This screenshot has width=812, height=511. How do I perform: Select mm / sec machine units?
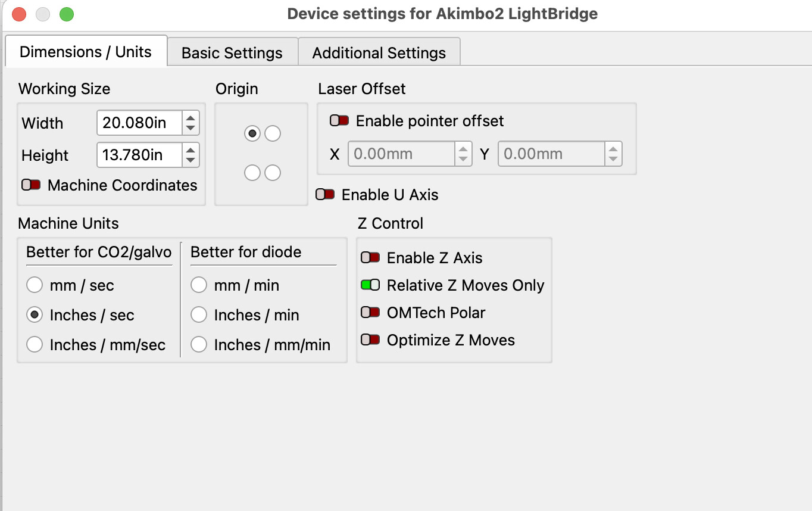(35, 285)
